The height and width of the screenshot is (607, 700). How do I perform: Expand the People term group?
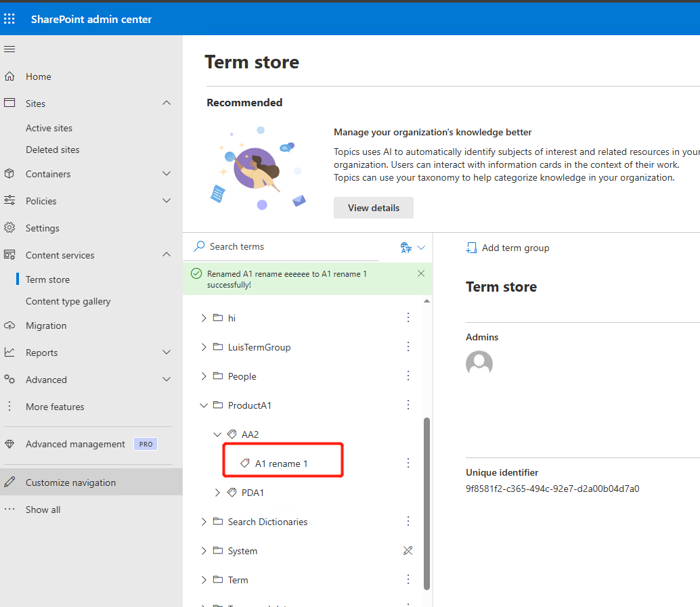point(204,376)
